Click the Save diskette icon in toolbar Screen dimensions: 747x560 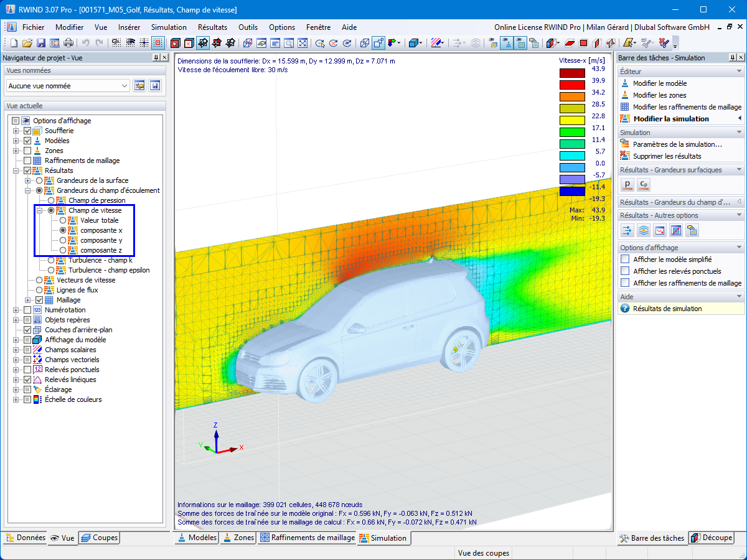point(41,43)
